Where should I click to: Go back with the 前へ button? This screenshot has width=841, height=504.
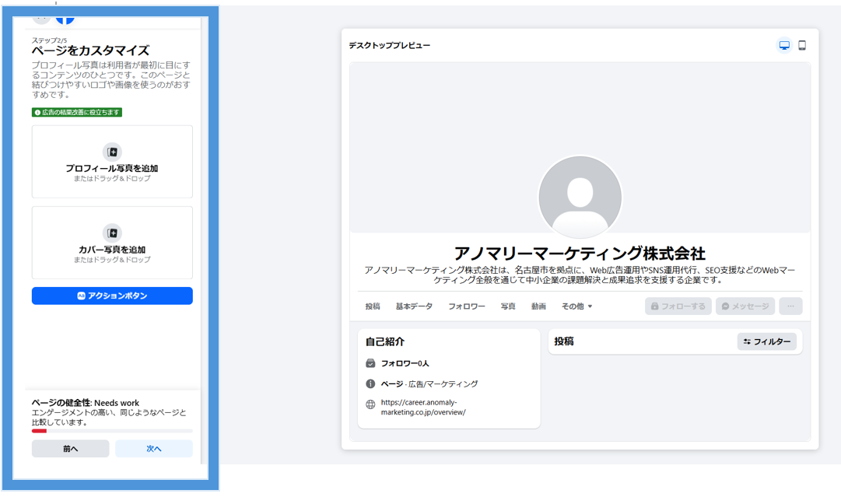click(x=70, y=449)
